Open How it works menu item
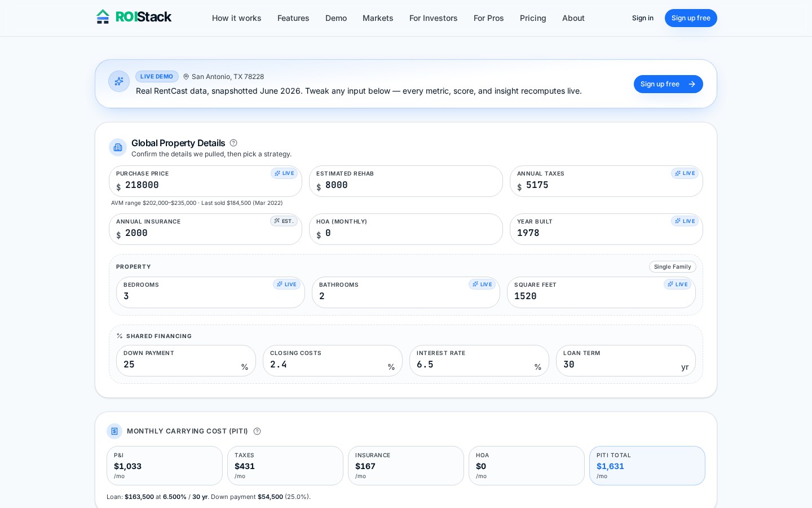The image size is (812, 508). tap(237, 18)
